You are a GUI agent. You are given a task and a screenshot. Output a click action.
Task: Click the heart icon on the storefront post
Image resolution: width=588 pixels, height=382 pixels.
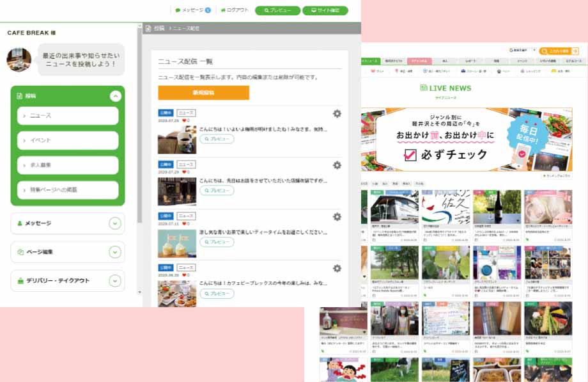[184, 172]
